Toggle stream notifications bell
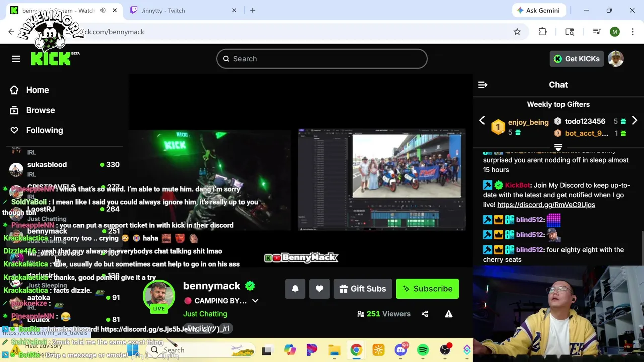Screen dimensions: 644x362 [x=295, y=289]
